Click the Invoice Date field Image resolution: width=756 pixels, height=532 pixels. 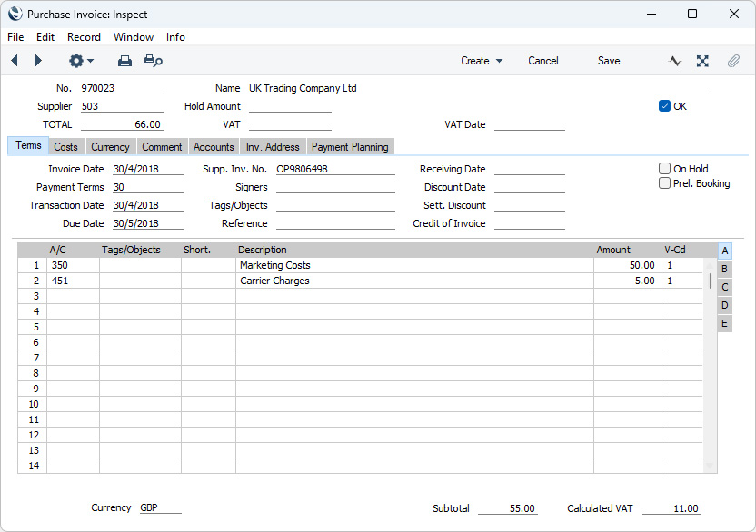point(148,169)
